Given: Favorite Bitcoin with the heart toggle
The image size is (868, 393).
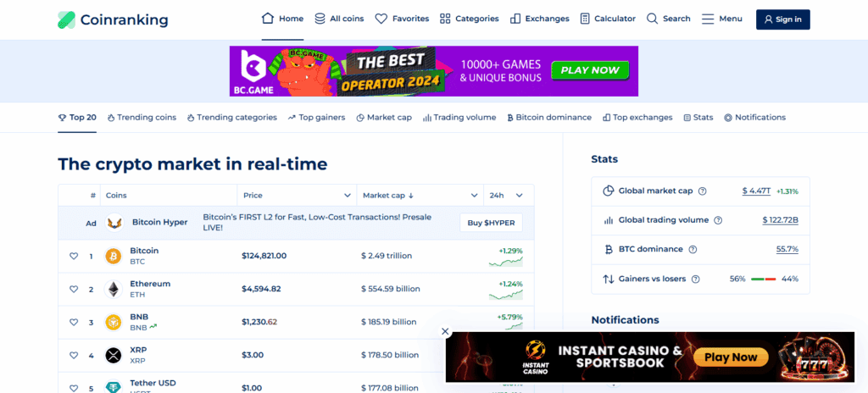Looking at the screenshot, I should pyautogui.click(x=74, y=256).
